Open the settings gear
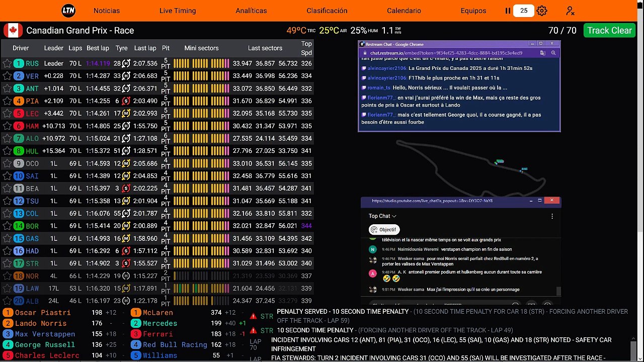 coord(542,11)
